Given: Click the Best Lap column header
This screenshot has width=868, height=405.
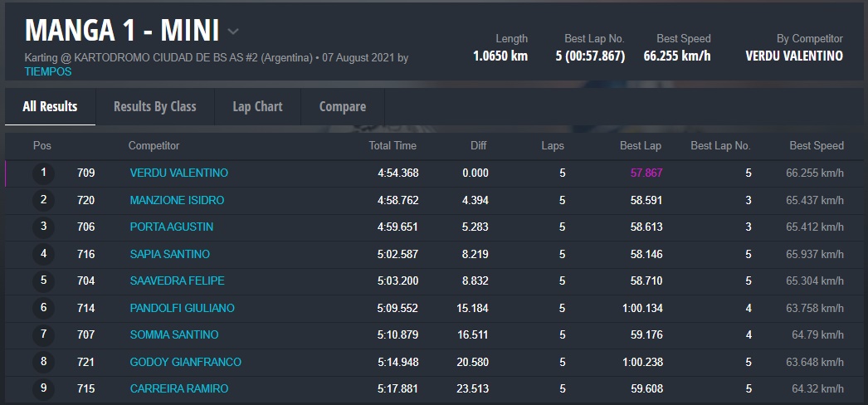Looking at the screenshot, I should 640,146.
